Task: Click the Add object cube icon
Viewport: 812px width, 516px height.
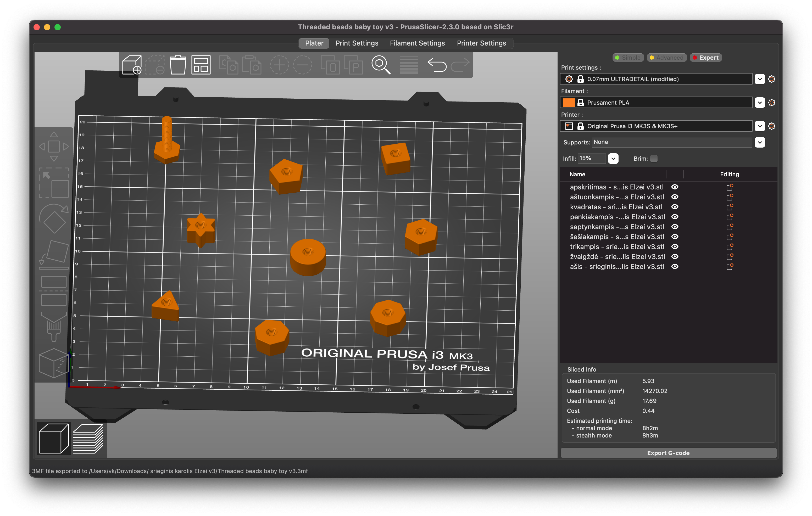Action: pos(132,65)
